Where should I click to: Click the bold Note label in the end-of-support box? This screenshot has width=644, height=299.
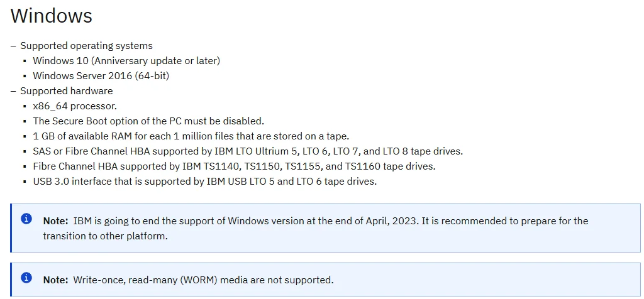[x=55, y=220]
